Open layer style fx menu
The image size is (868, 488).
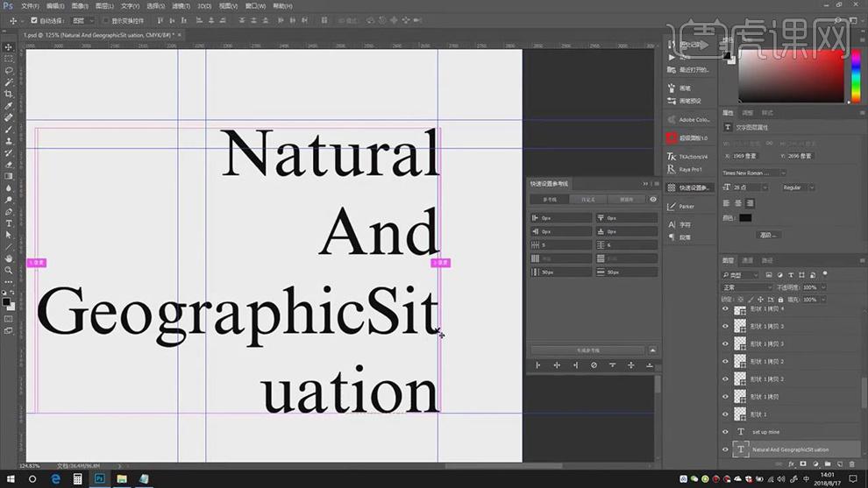(791, 464)
